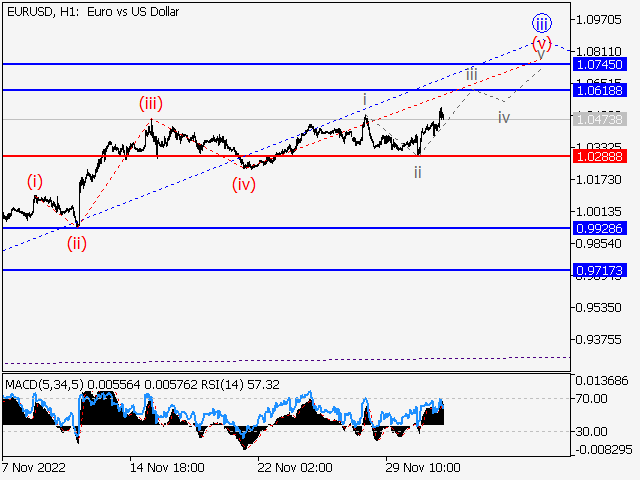Click the red wave (ii) label
Image resolution: width=640 pixels, height=480 pixels.
click(x=77, y=244)
